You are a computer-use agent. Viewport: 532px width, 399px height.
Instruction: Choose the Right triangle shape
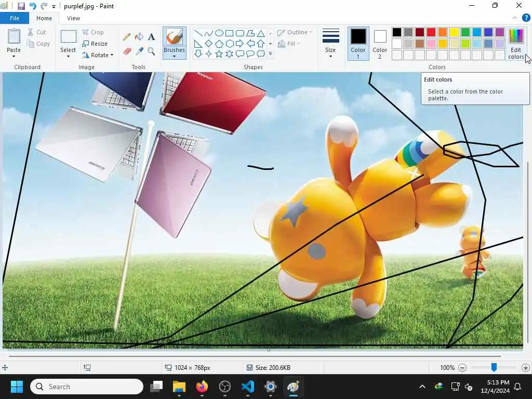[198, 44]
